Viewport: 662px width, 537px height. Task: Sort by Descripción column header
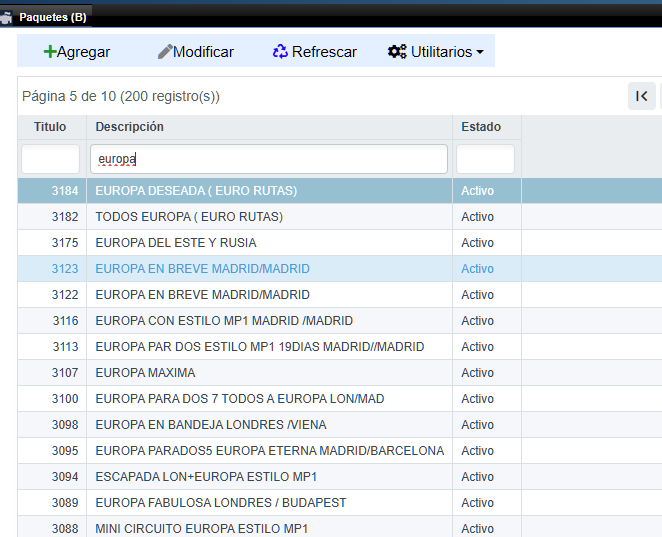coord(130,127)
